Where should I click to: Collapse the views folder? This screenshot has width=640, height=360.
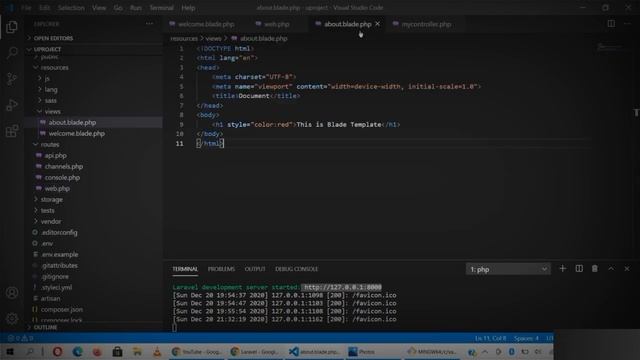point(52,111)
